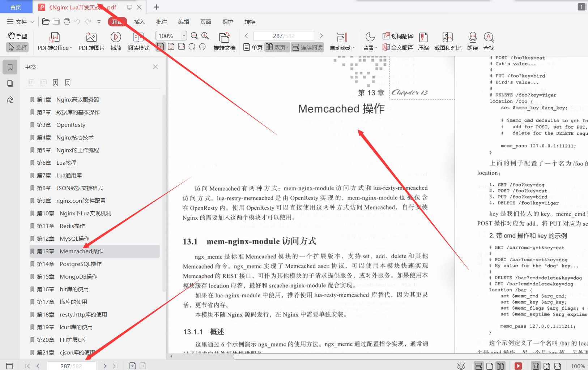Click the red 开始 button
The width and height of the screenshot is (588, 370).
[117, 22]
